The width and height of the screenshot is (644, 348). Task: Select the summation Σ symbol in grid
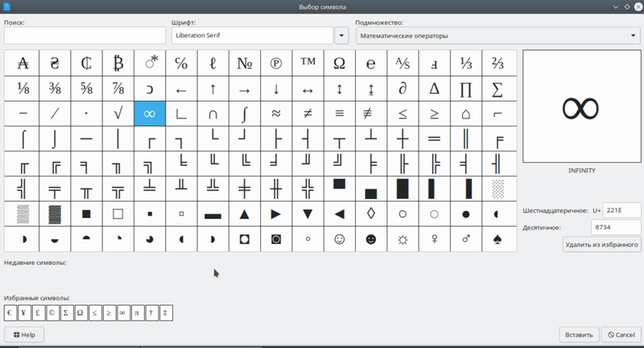click(x=499, y=89)
